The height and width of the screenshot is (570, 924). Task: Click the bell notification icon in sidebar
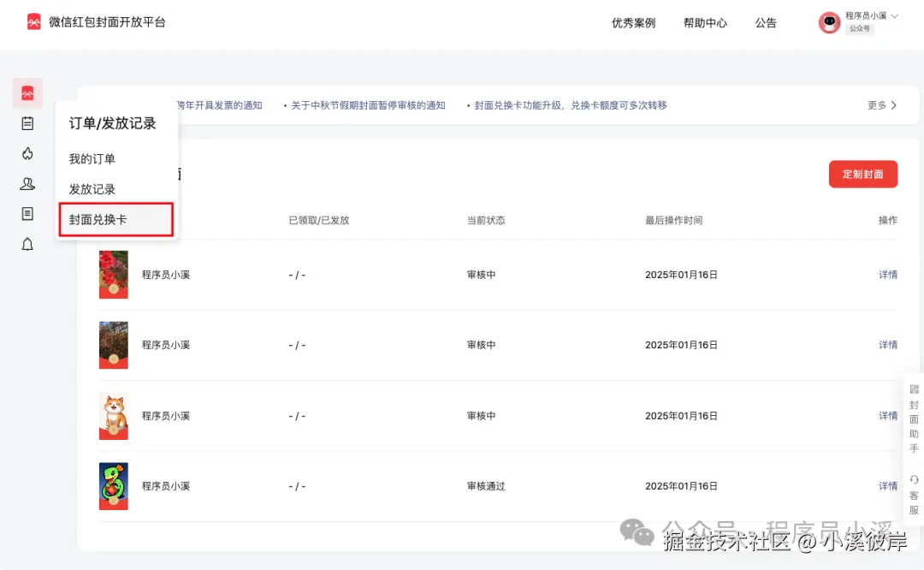pyautogui.click(x=27, y=244)
